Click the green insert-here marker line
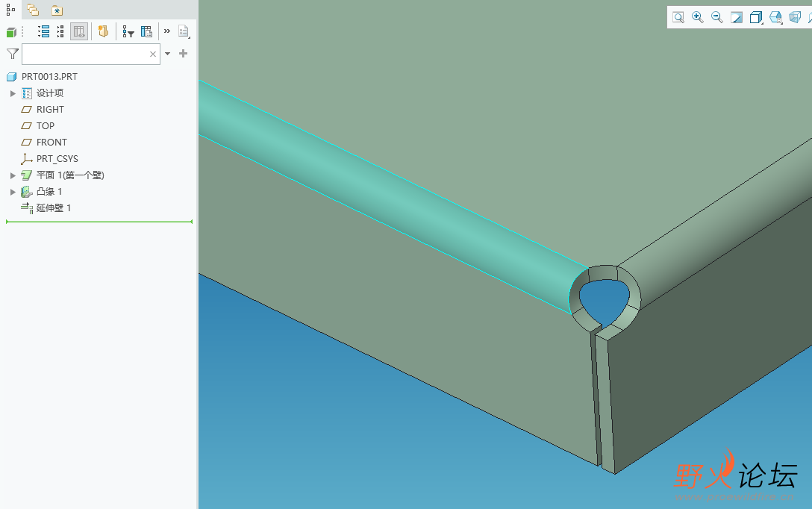The width and height of the screenshot is (812, 509). coord(99,222)
